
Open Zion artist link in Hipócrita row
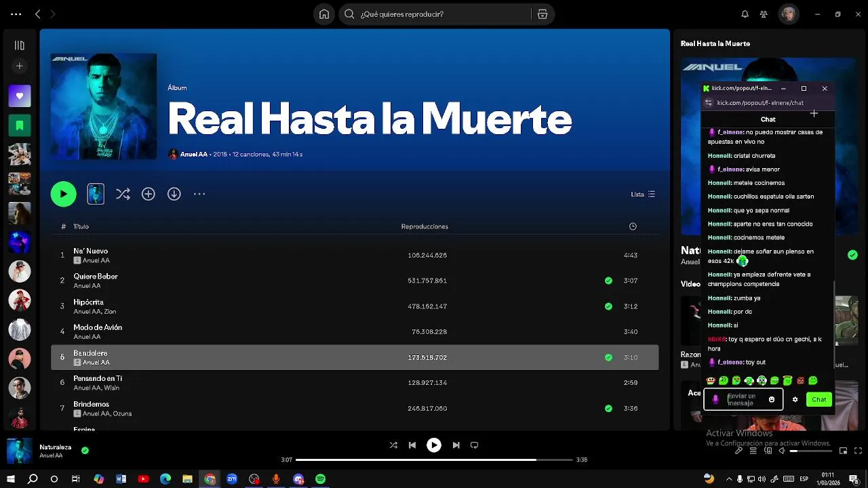[x=110, y=312]
